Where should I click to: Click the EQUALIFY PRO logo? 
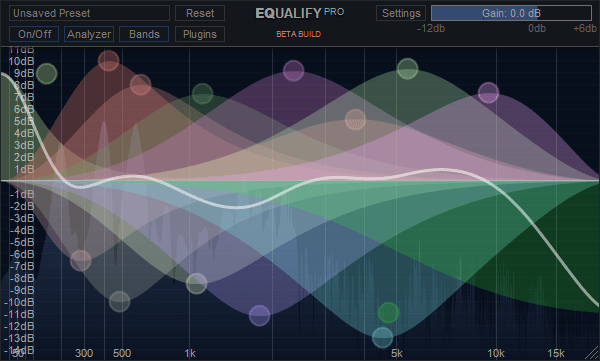[300, 13]
